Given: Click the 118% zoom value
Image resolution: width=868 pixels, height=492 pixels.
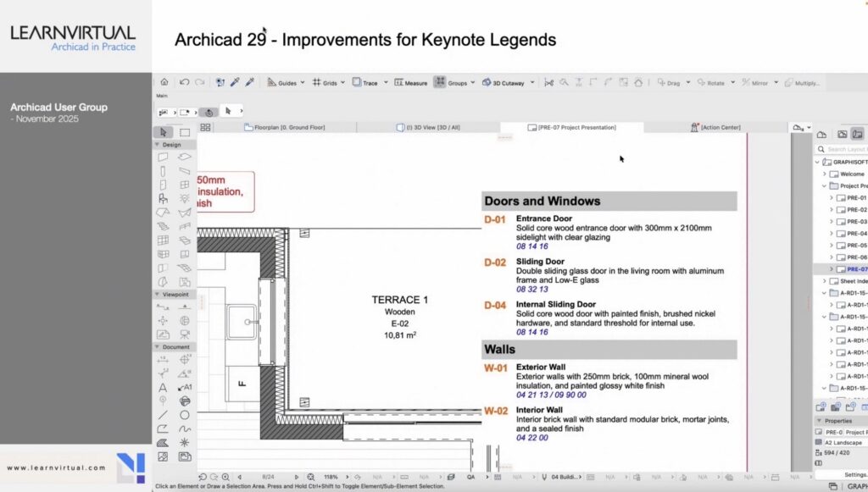Looking at the screenshot, I should click(x=331, y=477).
